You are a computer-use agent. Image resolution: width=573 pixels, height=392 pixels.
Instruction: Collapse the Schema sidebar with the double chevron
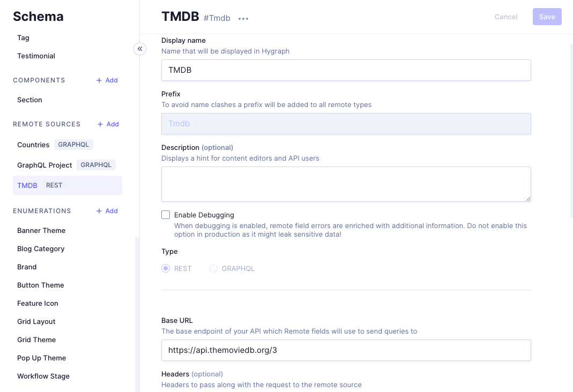click(140, 49)
